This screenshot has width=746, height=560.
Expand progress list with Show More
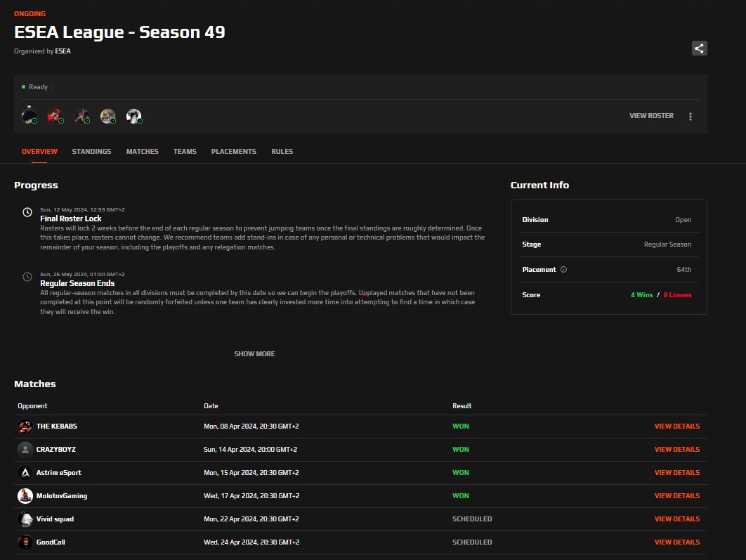[x=254, y=354]
